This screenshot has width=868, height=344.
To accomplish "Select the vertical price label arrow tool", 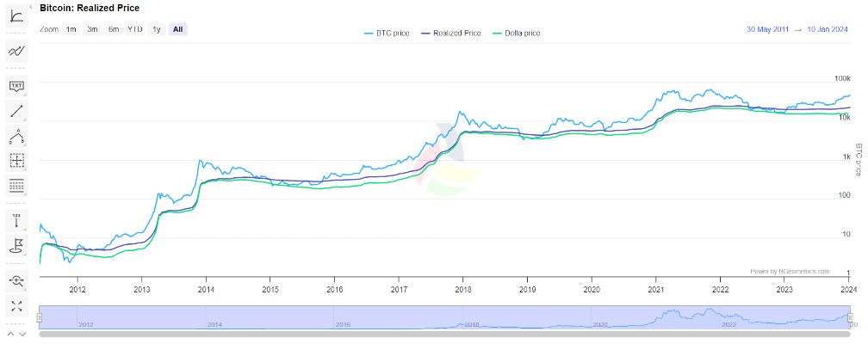I will click(x=16, y=221).
